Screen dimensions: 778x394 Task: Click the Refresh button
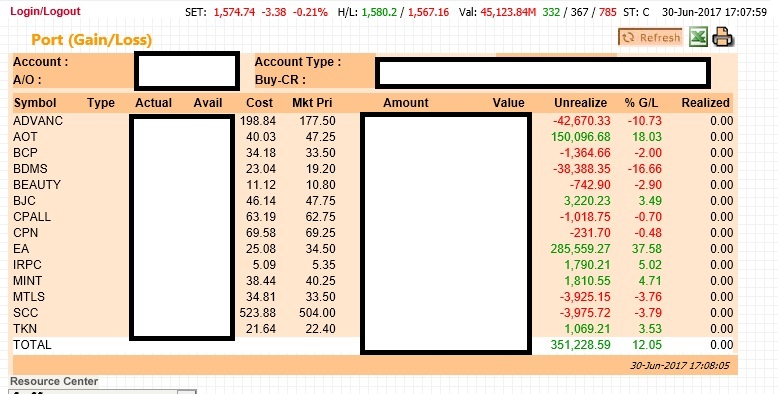(x=650, y=38)
